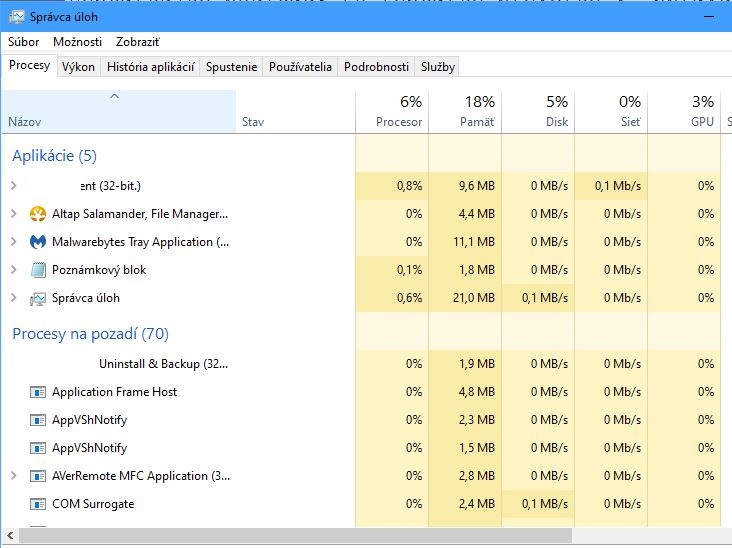Sort processes by Pamäť column
Image resolution: width=732 pixels, height=548 pixels.
[465, 111]
